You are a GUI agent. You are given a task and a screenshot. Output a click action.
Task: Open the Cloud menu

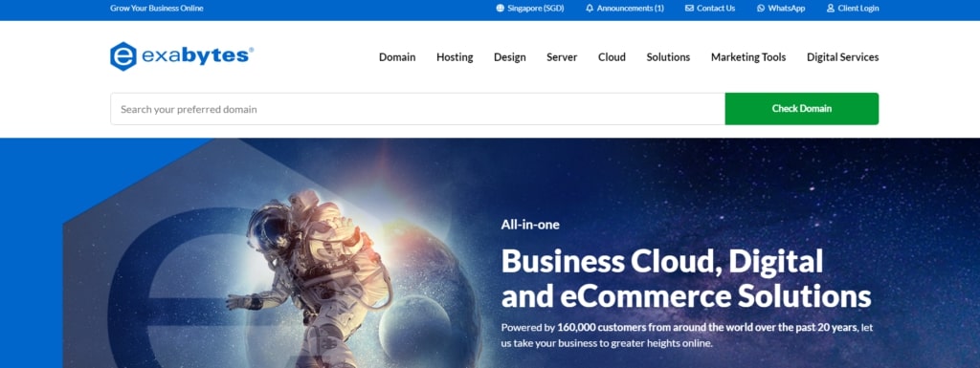[612, 56]
